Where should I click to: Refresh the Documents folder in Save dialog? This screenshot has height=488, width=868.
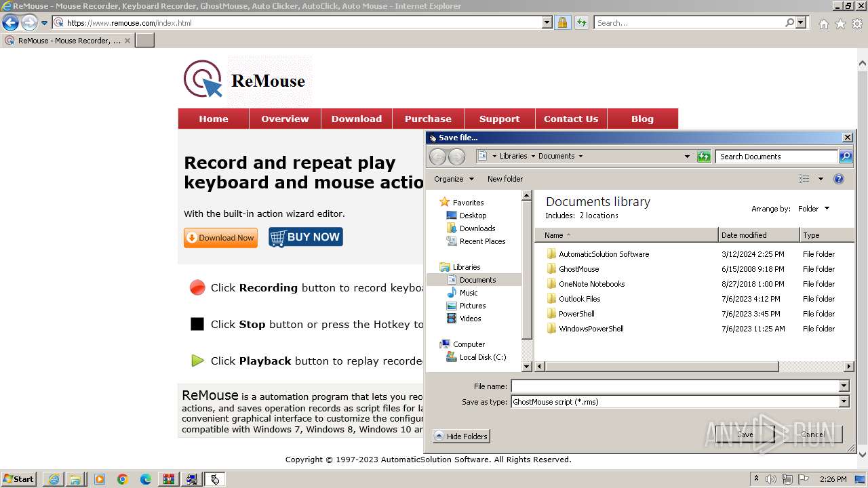704,157
